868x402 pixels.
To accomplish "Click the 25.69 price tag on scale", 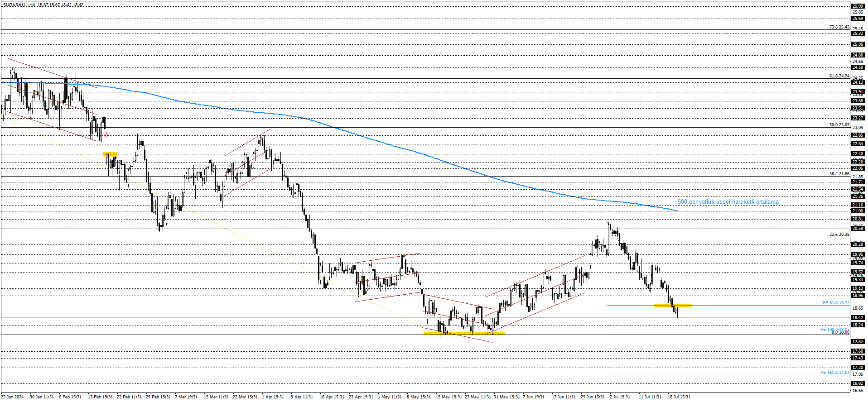I will (x=858, y=19).
